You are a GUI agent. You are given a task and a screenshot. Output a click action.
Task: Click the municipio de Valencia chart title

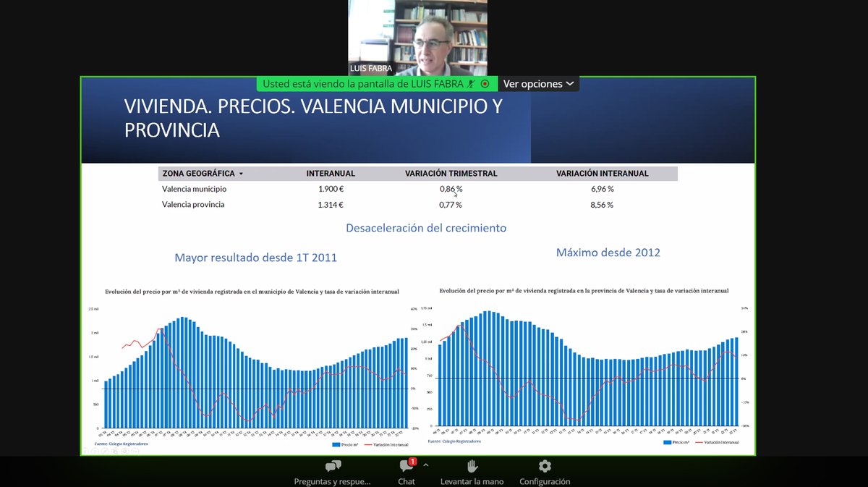[252, 292]
